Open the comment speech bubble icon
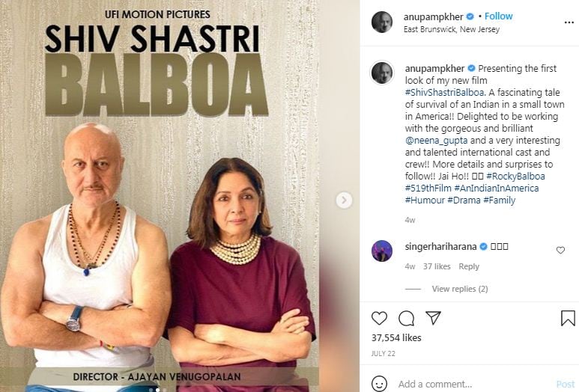This screenshot has width=579, height=392. tap(406, 318)
